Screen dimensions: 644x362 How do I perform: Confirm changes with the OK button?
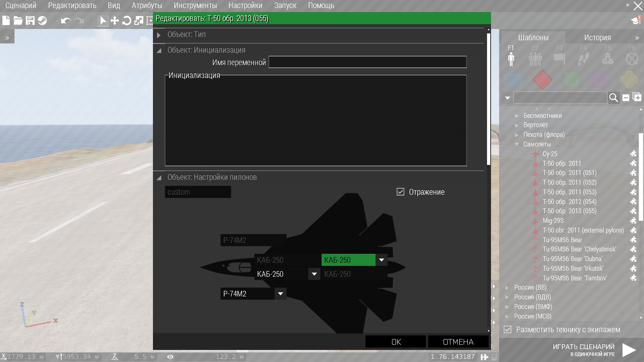[396, 342]
